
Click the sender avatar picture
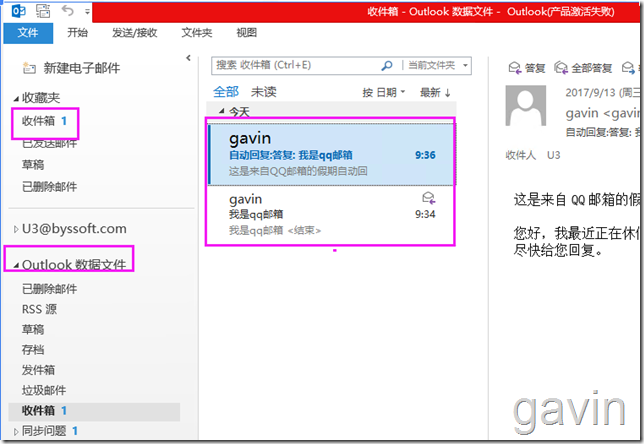tap(526, 106)
